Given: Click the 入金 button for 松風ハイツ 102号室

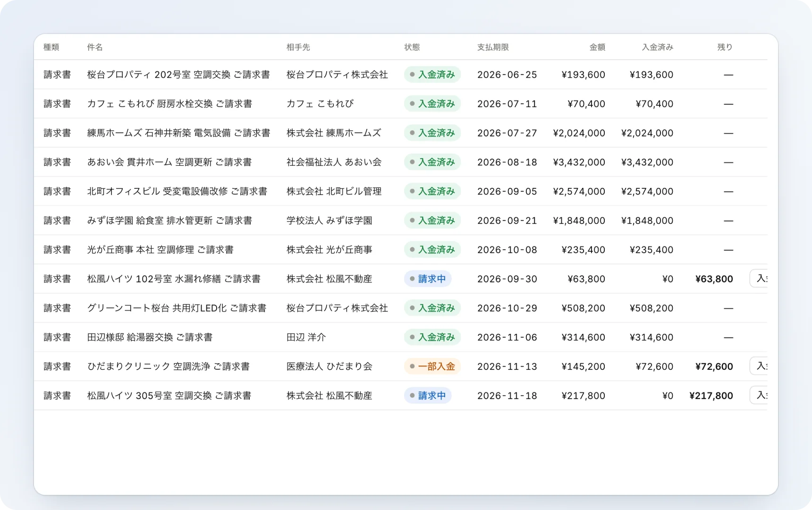Looking at the screenshot, I should (759, 279).
